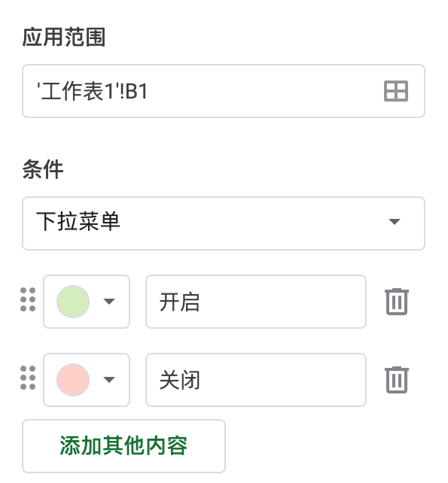The width and height of the screenshot is (448, 483).
Task: Click the select data range grid icon
Action: click(396, 91)
